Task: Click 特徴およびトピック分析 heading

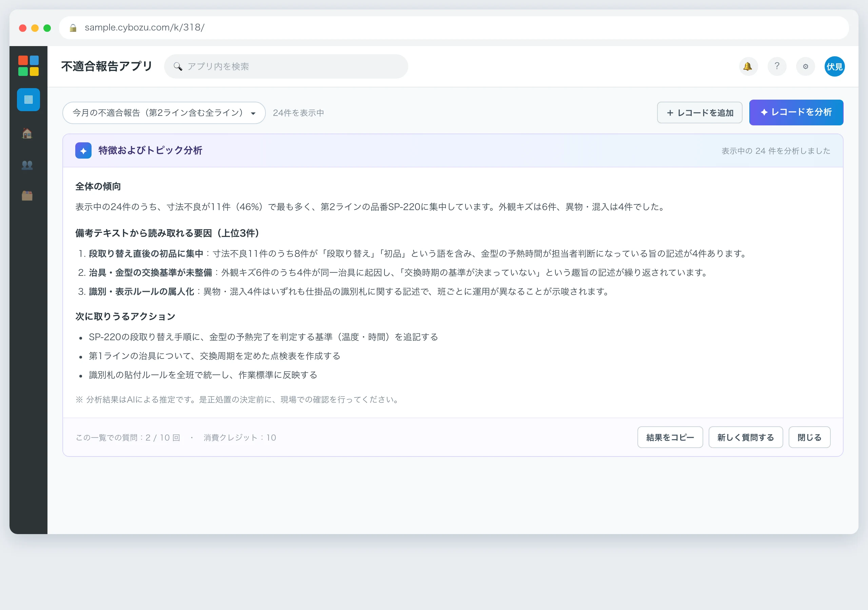Action: tap(151, 150)
